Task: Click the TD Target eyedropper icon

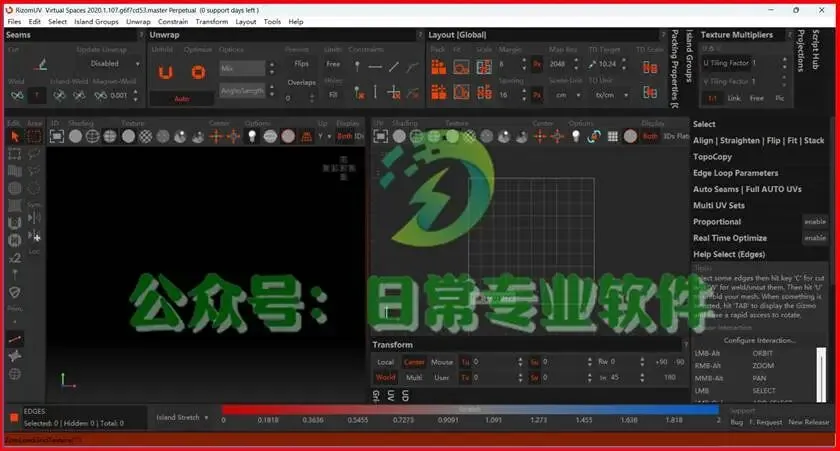Action: (592, 64)
